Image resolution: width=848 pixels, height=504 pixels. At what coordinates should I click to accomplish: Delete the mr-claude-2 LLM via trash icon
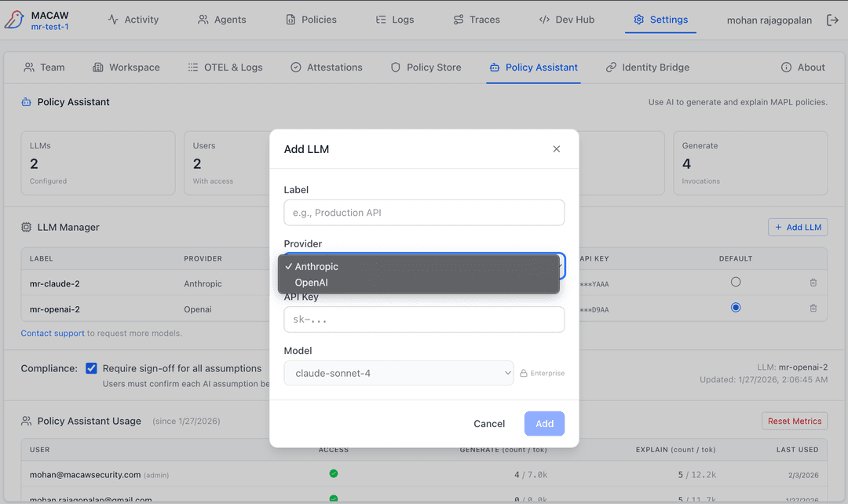[x=813, y=283]
